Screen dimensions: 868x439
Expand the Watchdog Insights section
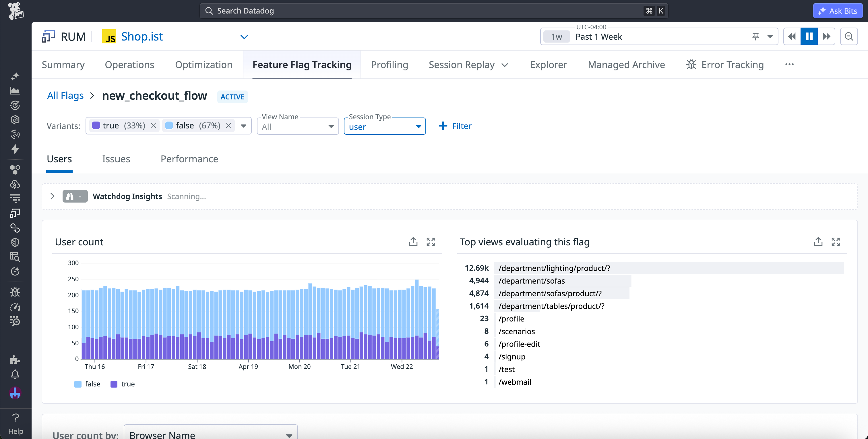point(52,196)
